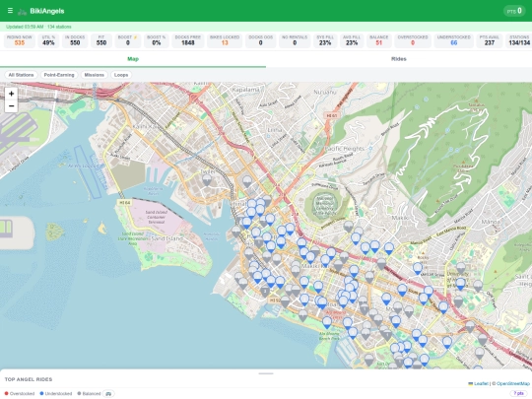This screenshot has height=399, width=532.
Task: Open the Leaflet attribution link
Action: 479,384
